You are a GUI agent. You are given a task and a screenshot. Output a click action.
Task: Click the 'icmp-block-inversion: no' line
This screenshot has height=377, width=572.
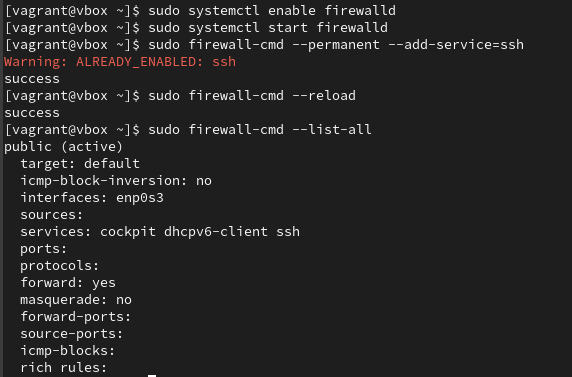coord(116,181)
